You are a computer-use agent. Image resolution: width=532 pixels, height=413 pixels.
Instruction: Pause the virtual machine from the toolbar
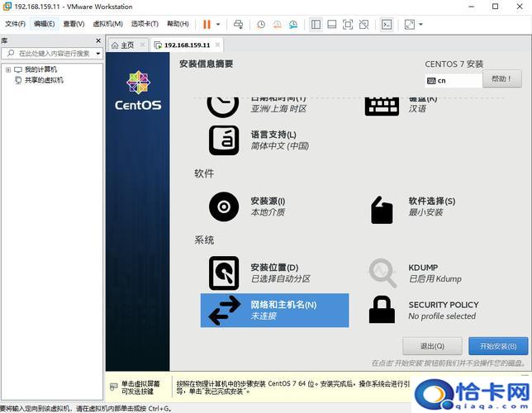(x=207, y=25)
